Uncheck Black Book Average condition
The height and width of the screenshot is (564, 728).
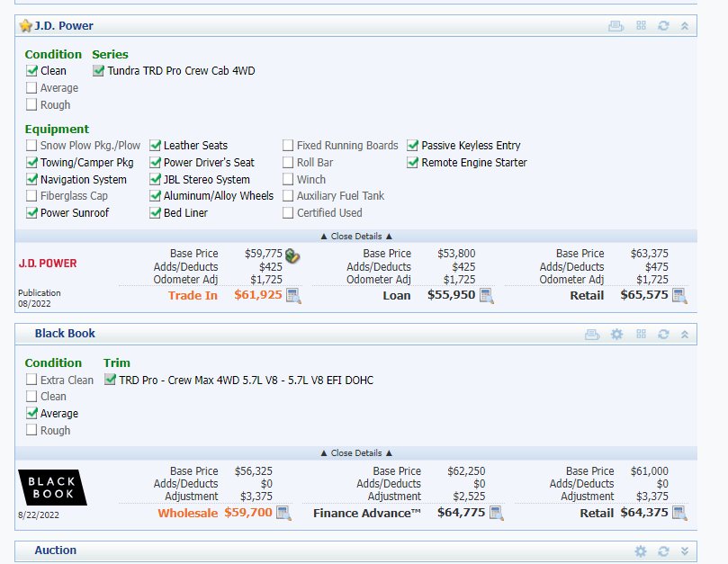pos(31,413)
